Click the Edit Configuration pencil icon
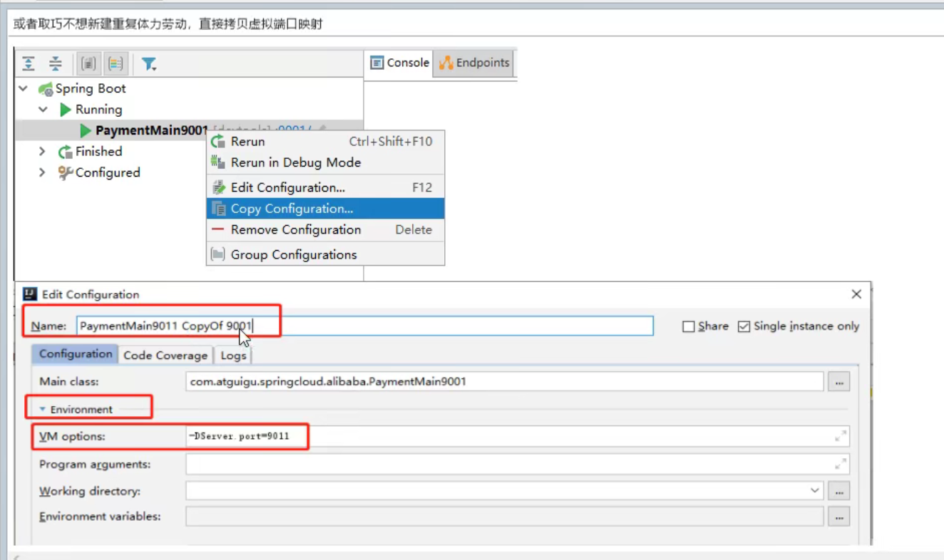This screenshot has height=560, width=944. pyautogui.click(x=218, y=187)
